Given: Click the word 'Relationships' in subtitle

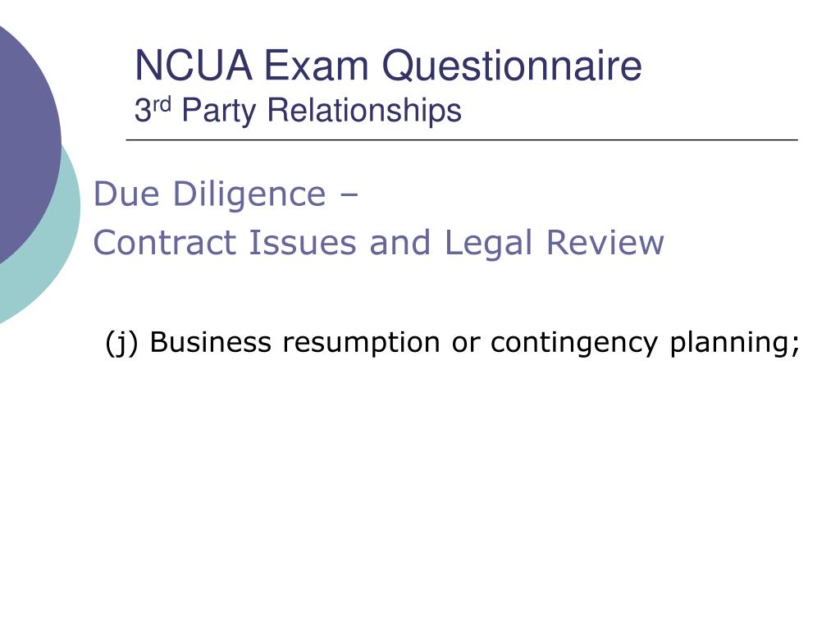Looking at the screenshot, I should [364, 111].
